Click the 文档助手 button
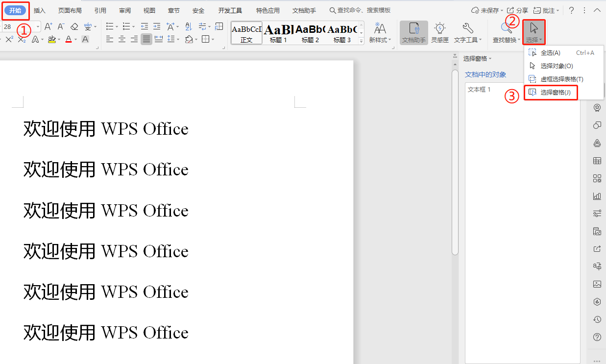Image resolution: width=606 pixels, height=364 pixels. coord(414,33)
